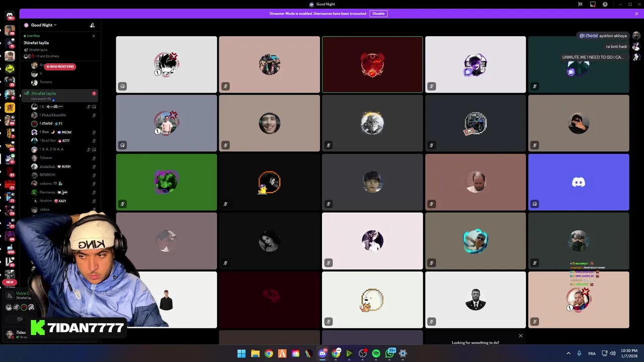Image resolution: width=644 pixels, height=362 pixels.
Task: Close the 'Looking for something to do?' popup
Action: 521,335
